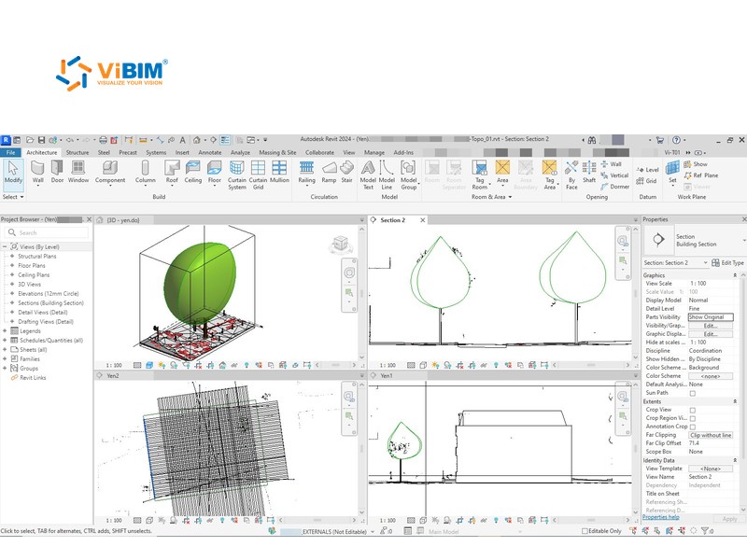Open the Component tool
Viewport: 747px width, 560px height.
110,173
